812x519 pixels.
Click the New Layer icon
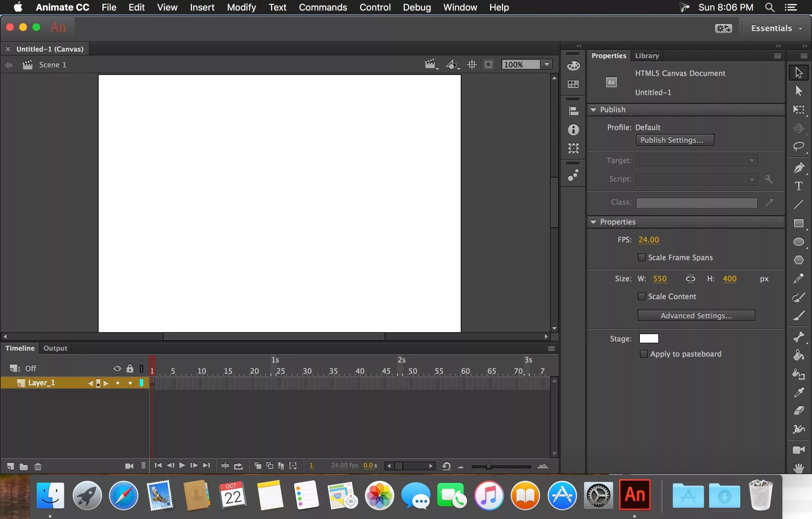pos(10,466)
